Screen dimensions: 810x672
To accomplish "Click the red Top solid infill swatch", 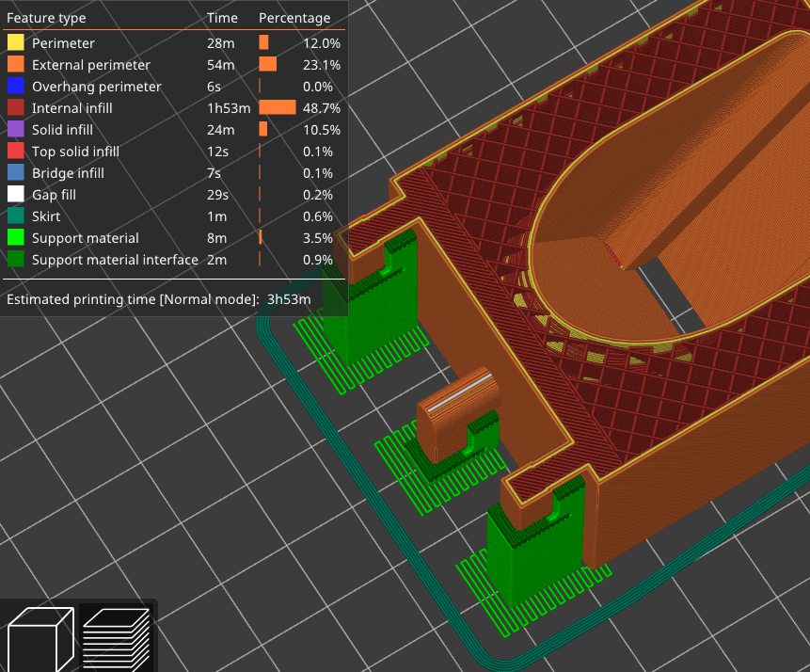I will point(15,152).
